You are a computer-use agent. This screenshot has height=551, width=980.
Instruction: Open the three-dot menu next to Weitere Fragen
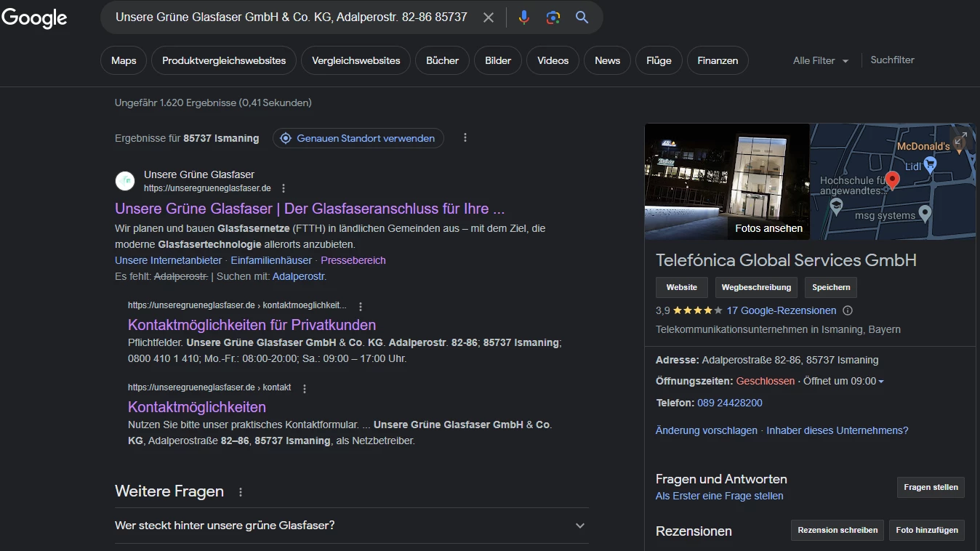point(241,492)
